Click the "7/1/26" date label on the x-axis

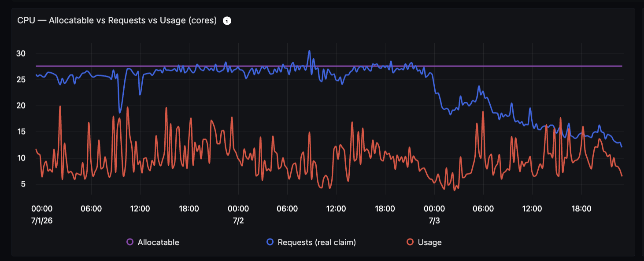coord(42,220)
